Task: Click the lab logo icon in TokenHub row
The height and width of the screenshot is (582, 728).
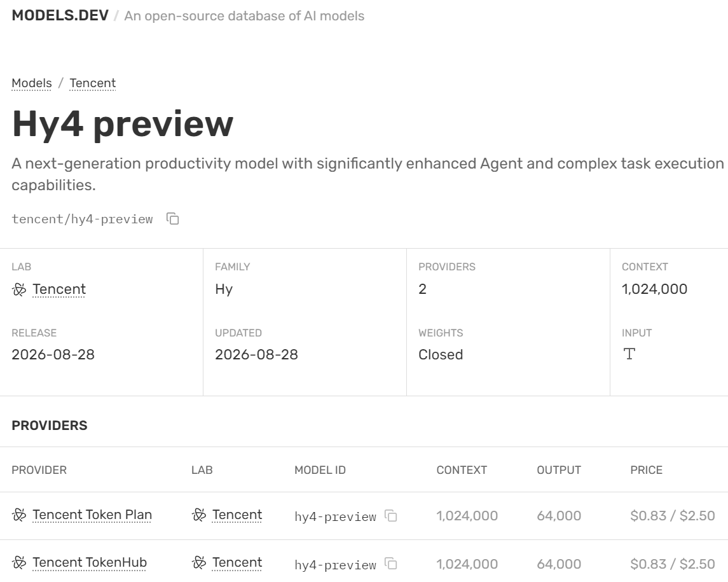Action: click(199, 562)
